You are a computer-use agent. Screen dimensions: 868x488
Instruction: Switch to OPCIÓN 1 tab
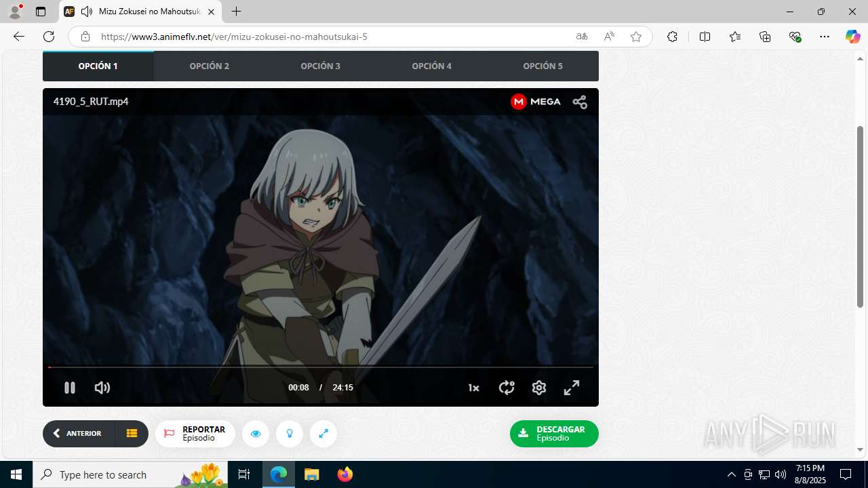(98, 66)
